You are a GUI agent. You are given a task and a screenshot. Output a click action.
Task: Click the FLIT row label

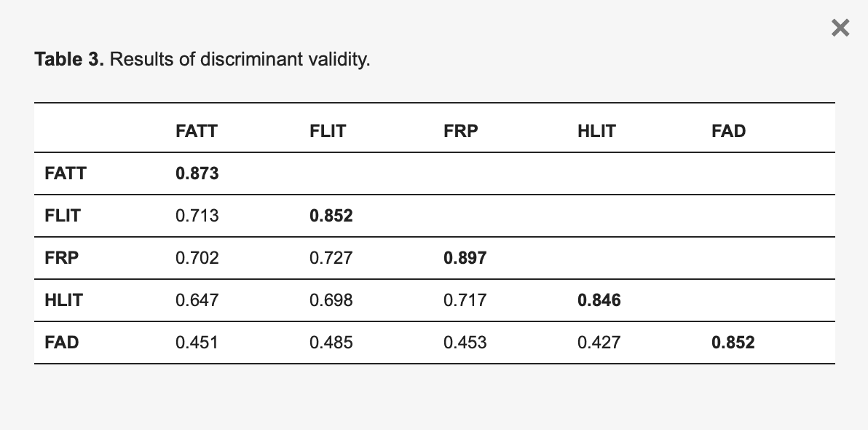[x=62, y=216]
